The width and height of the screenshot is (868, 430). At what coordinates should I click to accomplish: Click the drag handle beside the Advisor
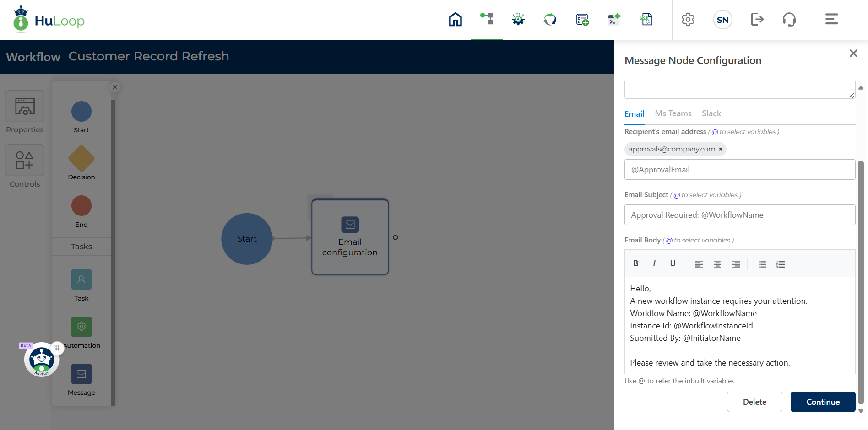pos(57,348)
